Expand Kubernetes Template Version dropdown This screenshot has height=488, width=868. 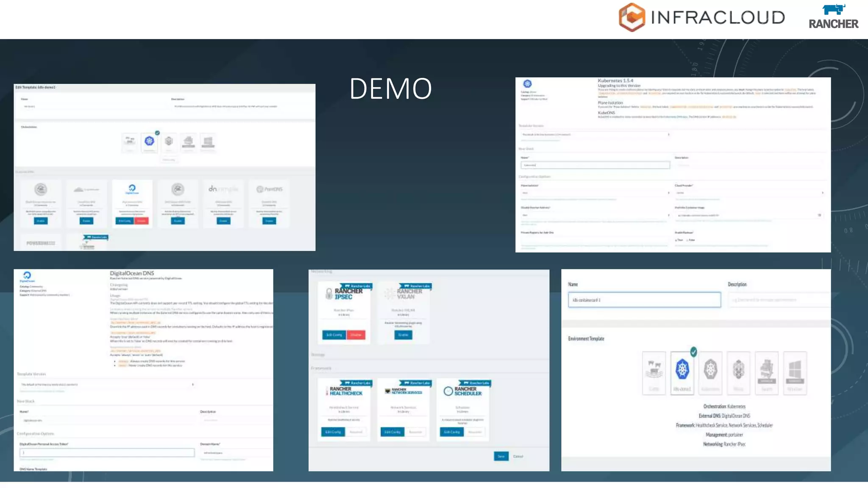coord(595,134)
